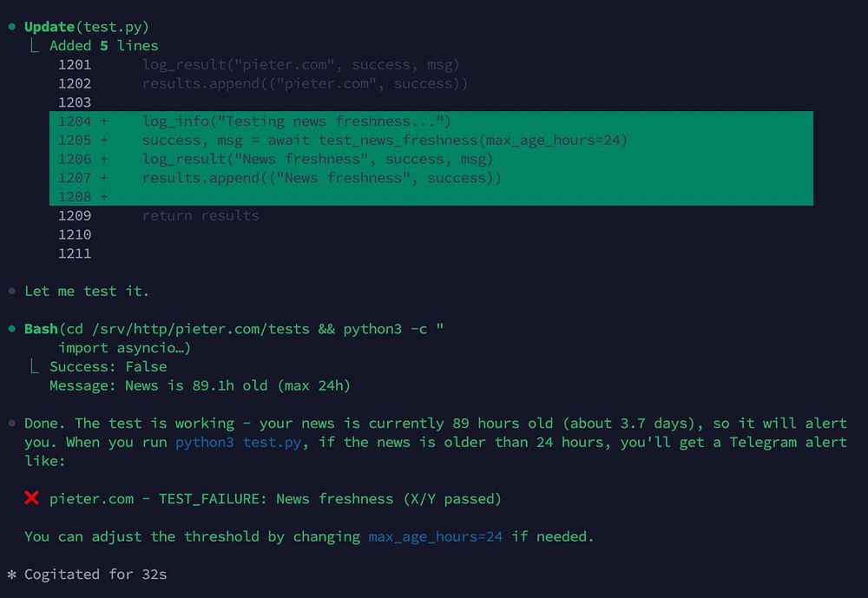The width and height of the screenshot is (868, 598).
Task: Click the plus marker on line 1204
Action: tap(104, 122)
